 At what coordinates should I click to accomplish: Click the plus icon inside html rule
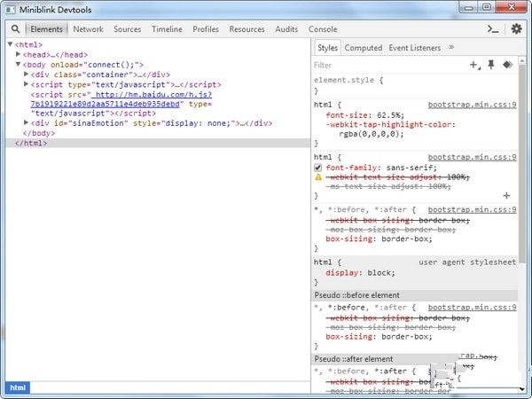click(506, 195)
